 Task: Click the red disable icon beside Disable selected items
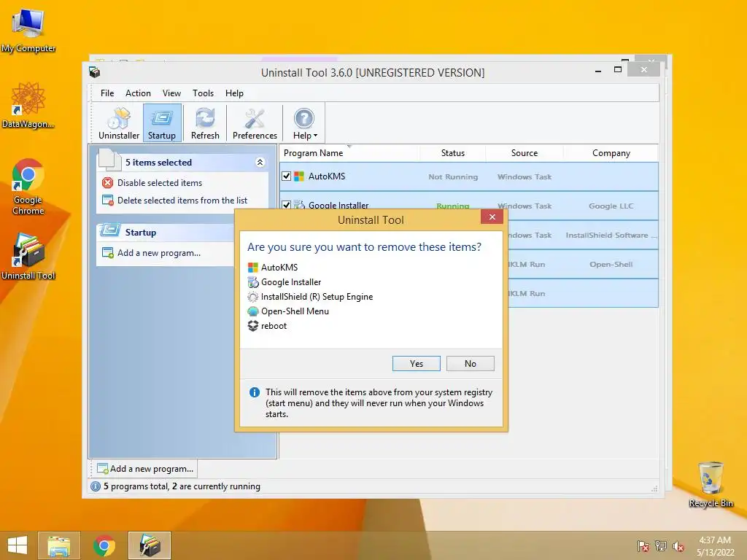pos(108,183)
